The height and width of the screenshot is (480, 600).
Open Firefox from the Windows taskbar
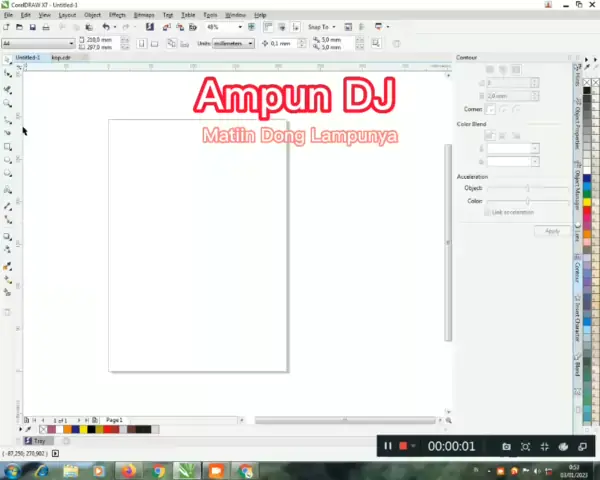(128, 470)
